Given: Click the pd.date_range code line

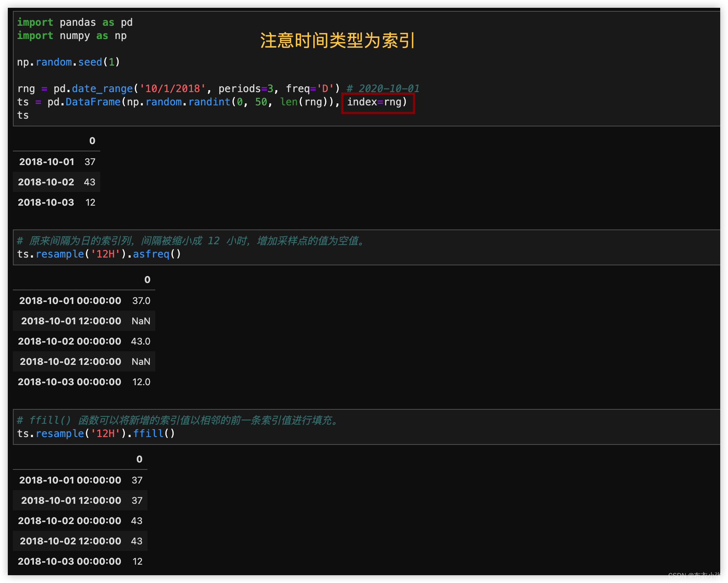Looking at the screenshot, I should pyautogui.click(x=179, y=89).
